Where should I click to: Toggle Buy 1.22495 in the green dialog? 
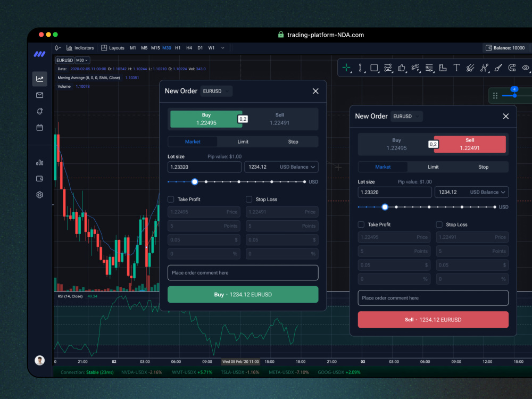coord(206,119)
